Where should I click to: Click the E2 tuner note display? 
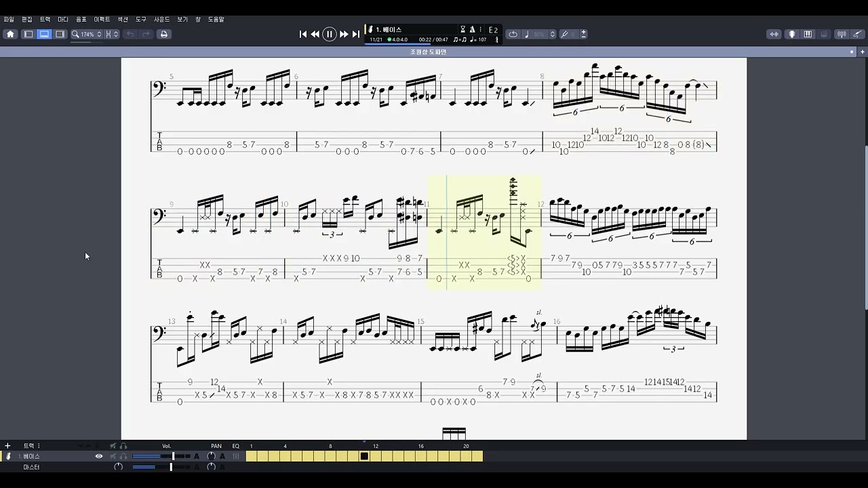click(x=493, y=30)
